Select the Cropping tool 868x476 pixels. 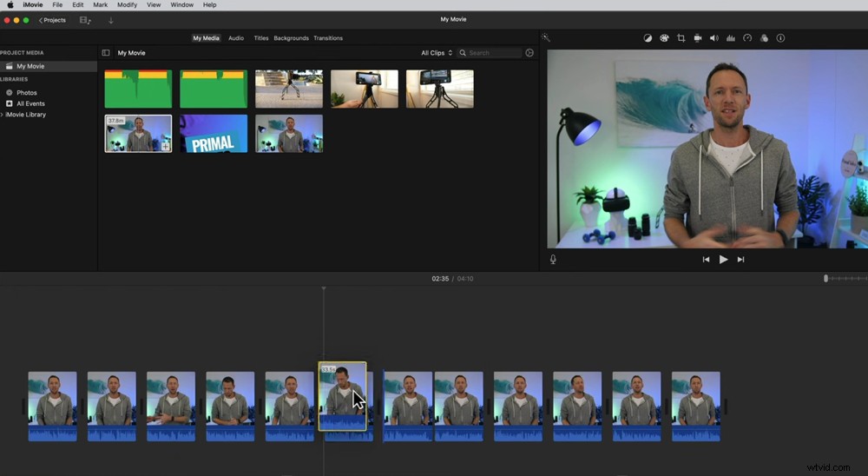tap(681, 38)
